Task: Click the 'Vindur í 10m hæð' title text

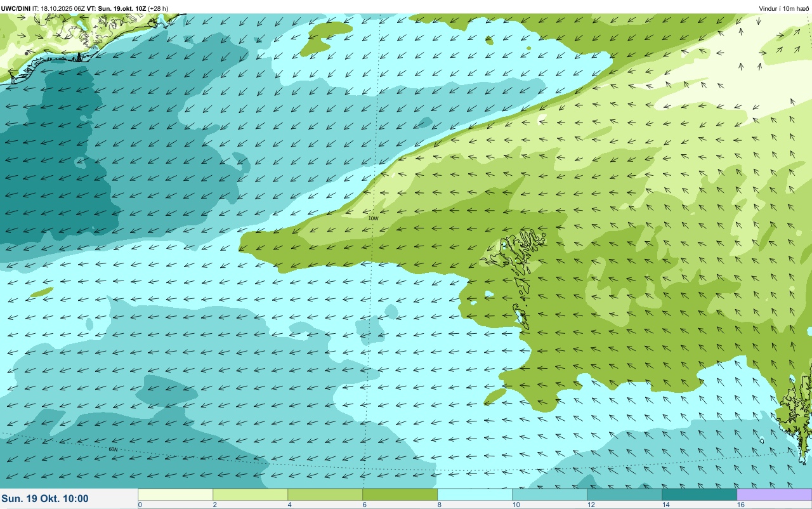Action: [x=783, y=9]
